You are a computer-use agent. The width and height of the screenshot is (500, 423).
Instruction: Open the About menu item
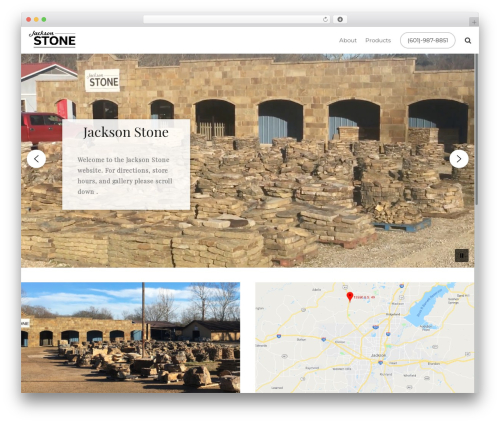click(348, 40)
